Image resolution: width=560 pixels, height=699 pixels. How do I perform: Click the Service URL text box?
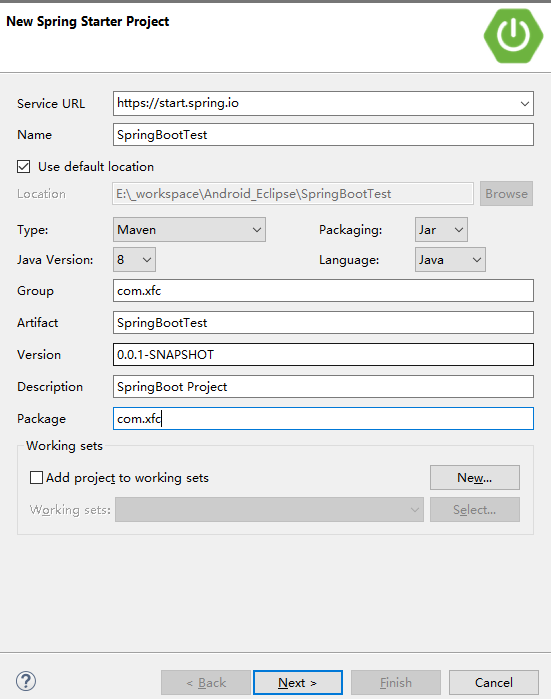tap(315, 103)
